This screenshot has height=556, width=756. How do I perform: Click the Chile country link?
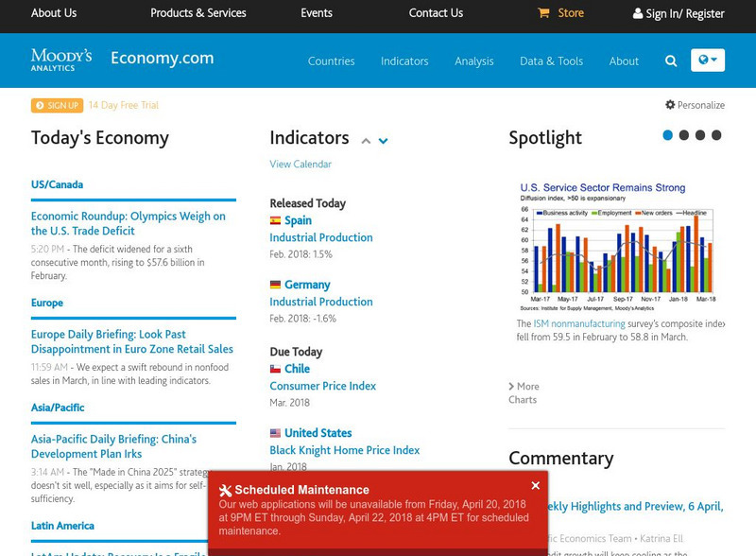pyautogui.click(x=297, y=369)
